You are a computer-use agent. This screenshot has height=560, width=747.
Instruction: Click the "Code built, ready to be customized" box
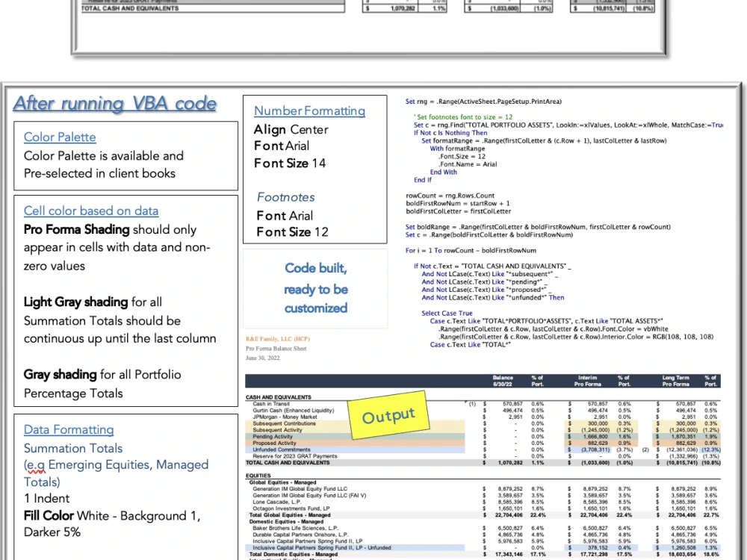[x=315, y=288]
